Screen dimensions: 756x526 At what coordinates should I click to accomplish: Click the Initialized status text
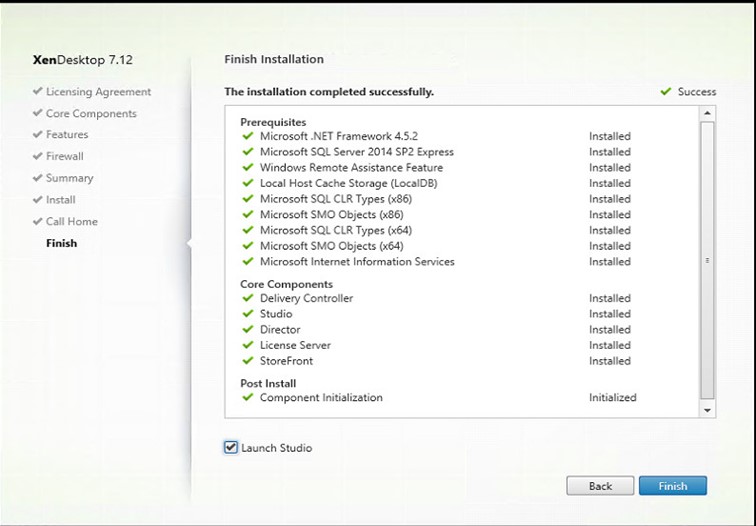[x=612, y=397]
